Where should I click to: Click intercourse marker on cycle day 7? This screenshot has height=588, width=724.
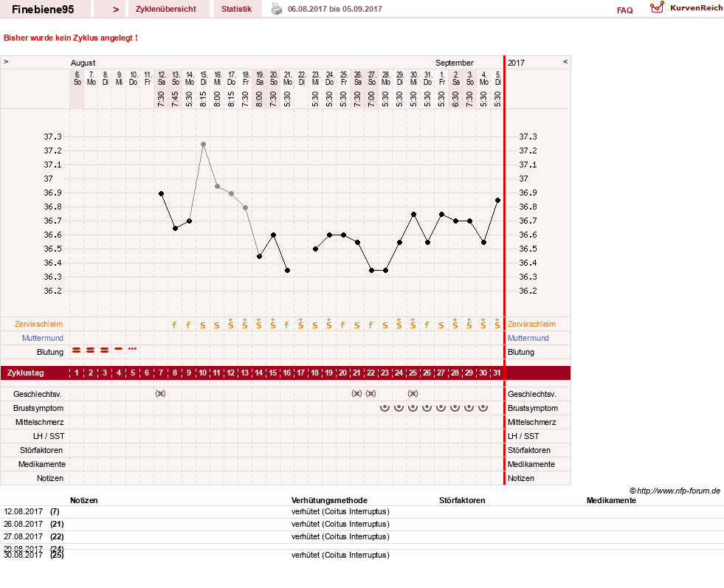161,394
